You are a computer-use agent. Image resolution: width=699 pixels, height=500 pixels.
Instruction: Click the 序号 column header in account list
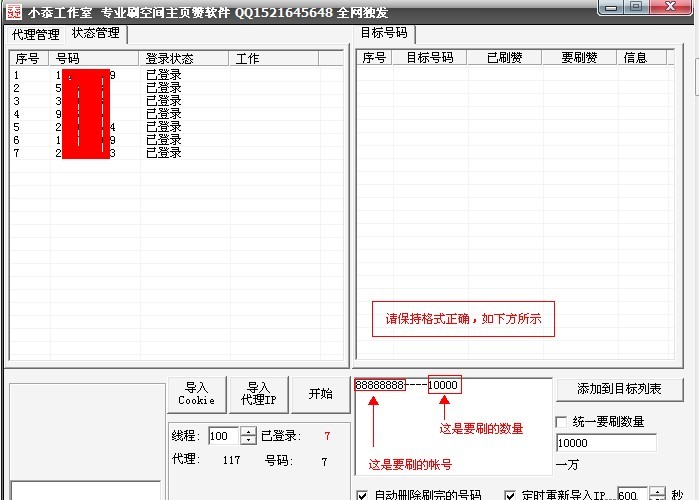[29, 58]
